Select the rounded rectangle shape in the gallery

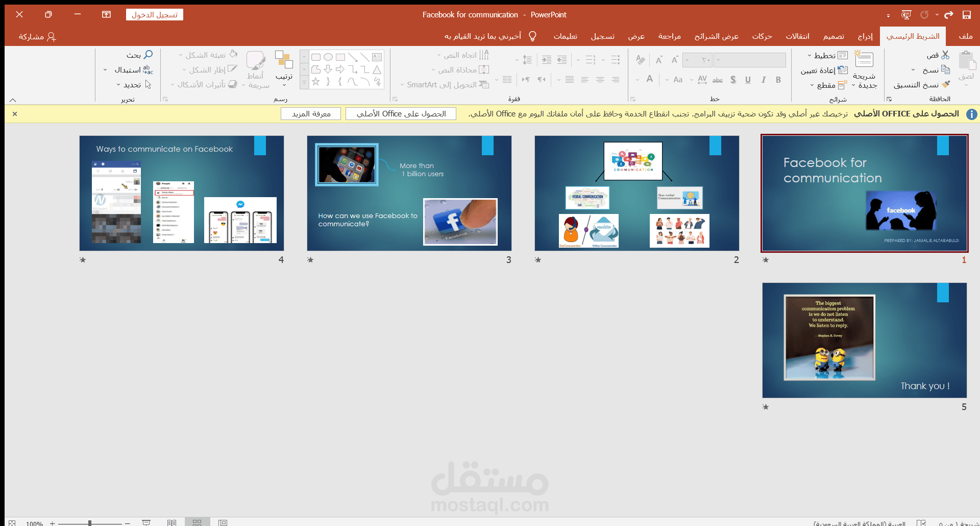click(316, 57)
